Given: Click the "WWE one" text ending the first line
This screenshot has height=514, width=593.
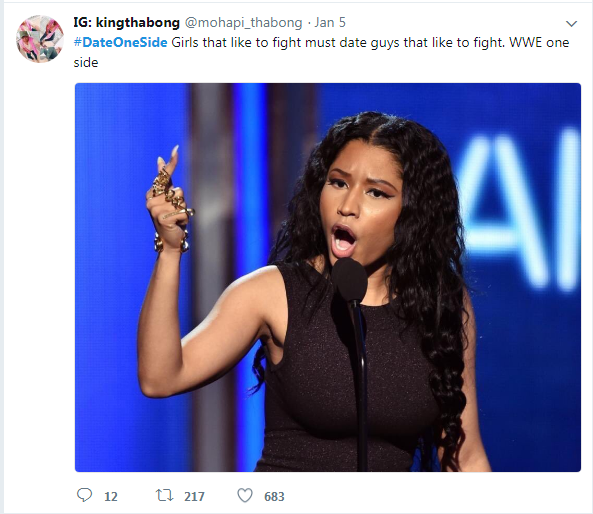Looking at the screenshot, I should coord(539,42).
